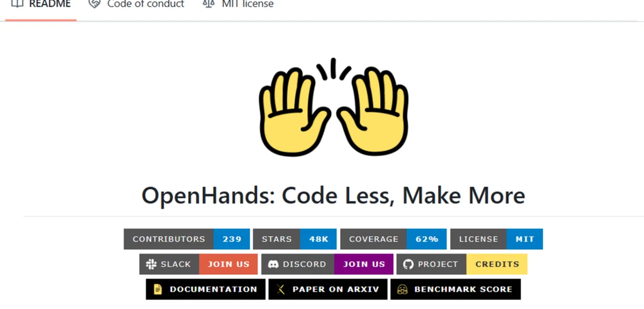Viewport: 644px width, 309px height.
Task: Open the Contributors 239 badge
Action: tap(187, 239)
